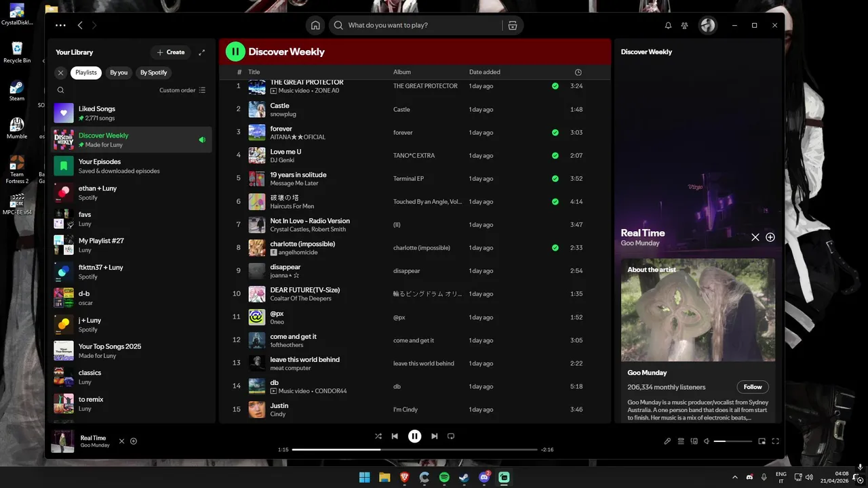Open the What's New notifications bell
The width and height of the screenshot is (868, 488).
[x=668, y=25]
